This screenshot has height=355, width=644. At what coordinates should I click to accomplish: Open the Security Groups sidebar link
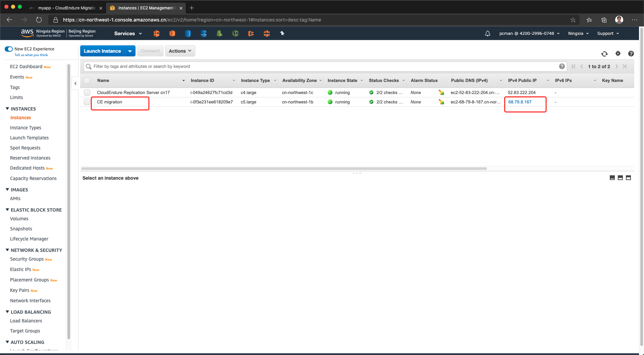pos(27,259)
